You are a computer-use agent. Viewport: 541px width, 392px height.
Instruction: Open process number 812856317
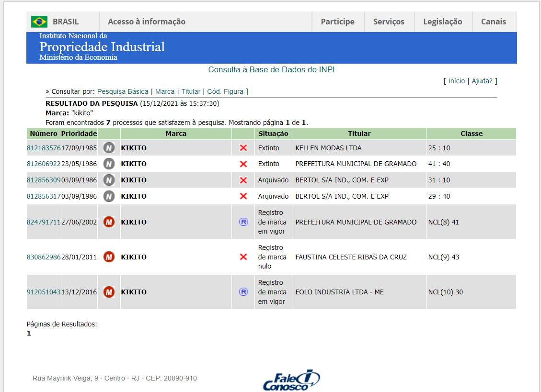pyautogui.click(x=44, y=196)
